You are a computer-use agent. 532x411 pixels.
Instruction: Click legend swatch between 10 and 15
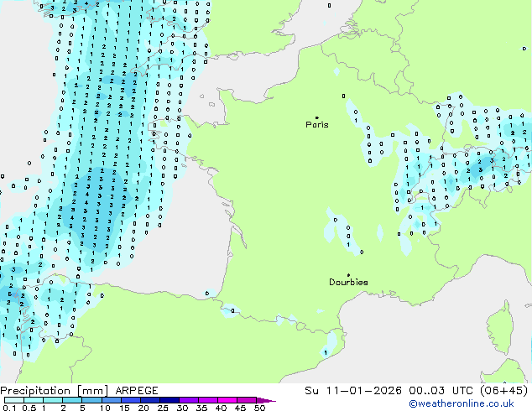point(111,400)
